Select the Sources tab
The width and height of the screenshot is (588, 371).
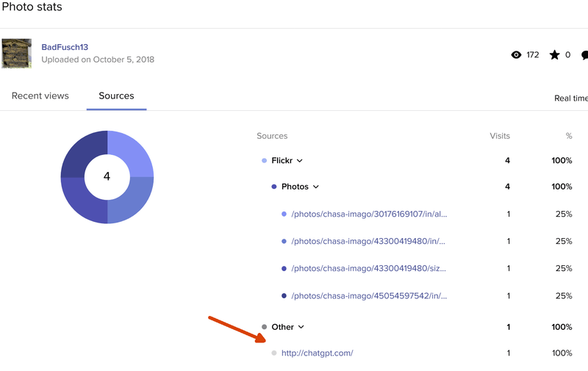point(116,96)
